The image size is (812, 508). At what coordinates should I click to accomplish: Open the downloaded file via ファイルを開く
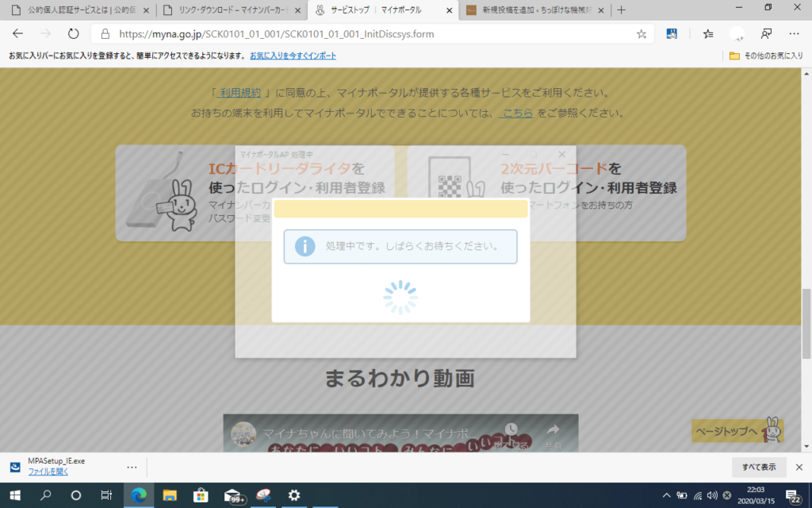[x=48, y=471]
